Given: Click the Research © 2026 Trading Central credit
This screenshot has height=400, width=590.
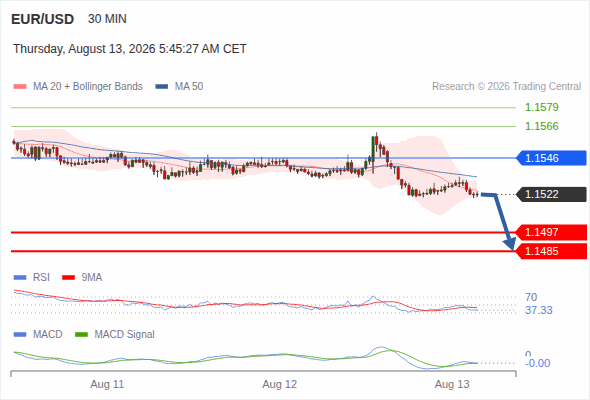Looking at the screenshot, I should pyautogui.click(x=506, y=87).
